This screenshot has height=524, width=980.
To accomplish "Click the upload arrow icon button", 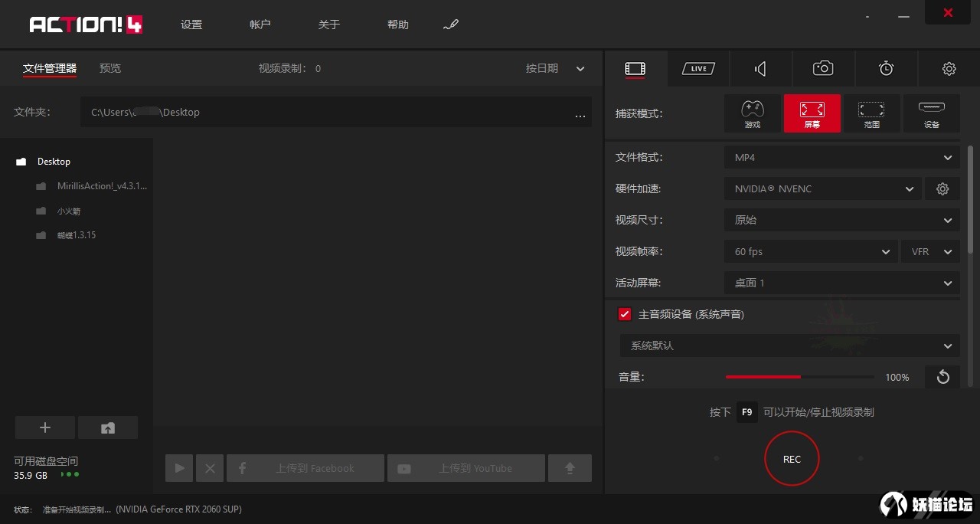I will tap(570, 468).
